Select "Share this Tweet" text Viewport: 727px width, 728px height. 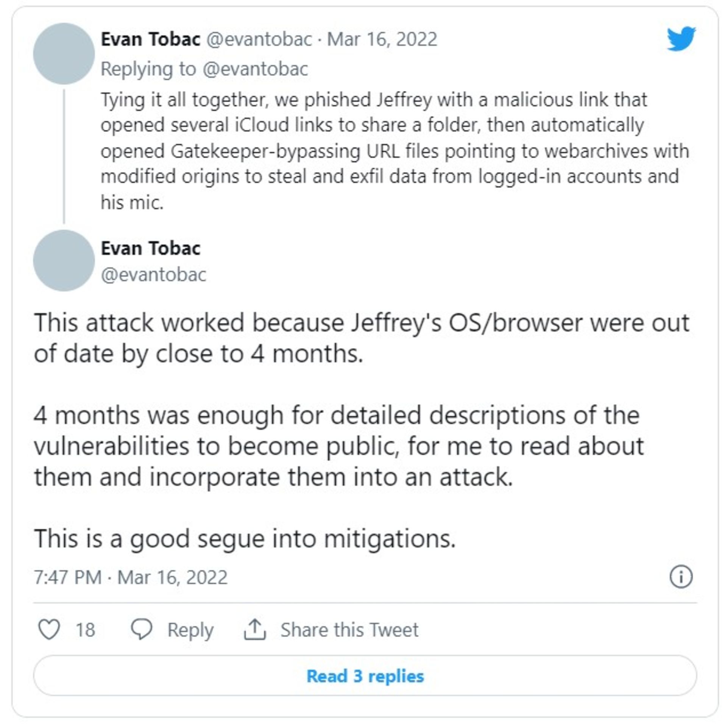[x=349, y=630]
